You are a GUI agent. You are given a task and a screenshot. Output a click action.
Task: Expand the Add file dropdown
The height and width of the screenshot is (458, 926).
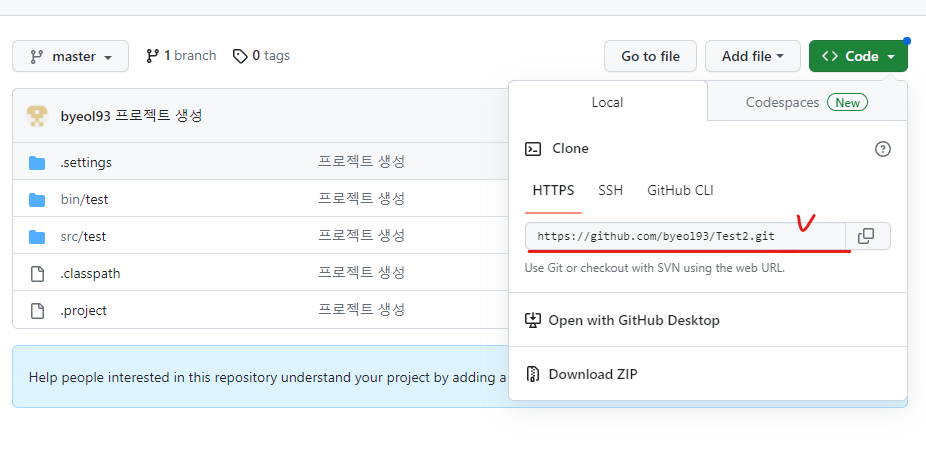(752, 56)
